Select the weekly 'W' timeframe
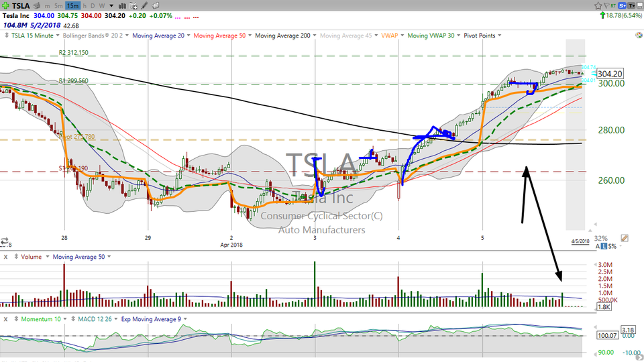Screen dimensions: 644x362 click(101, 6)
